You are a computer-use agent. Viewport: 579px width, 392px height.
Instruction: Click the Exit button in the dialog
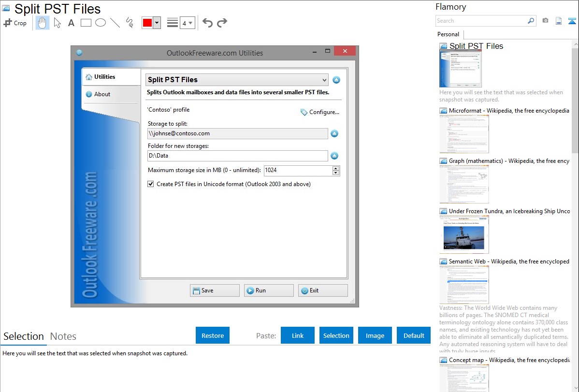[x=323, y=290]
